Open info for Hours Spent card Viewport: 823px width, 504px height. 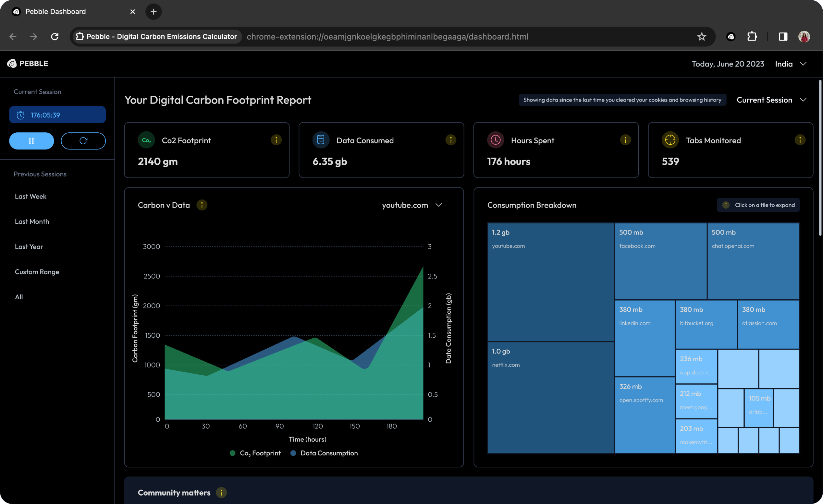(x=625, y=140)
